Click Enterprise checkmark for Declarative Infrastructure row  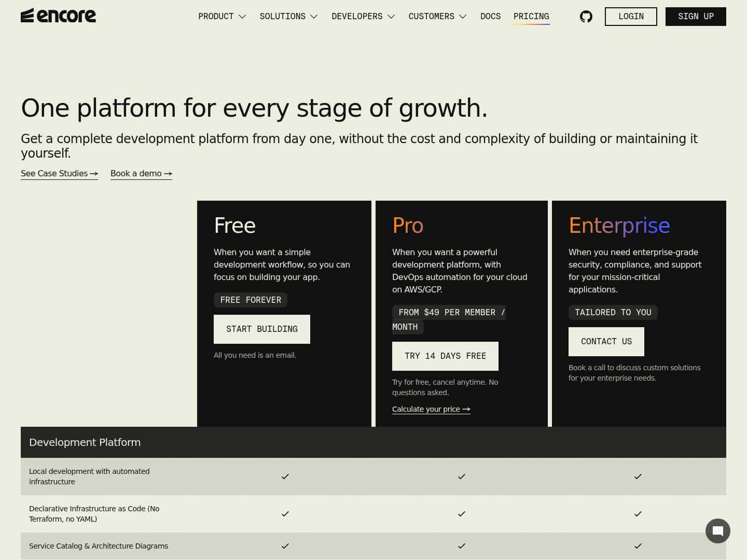click(x=638, y=514)
